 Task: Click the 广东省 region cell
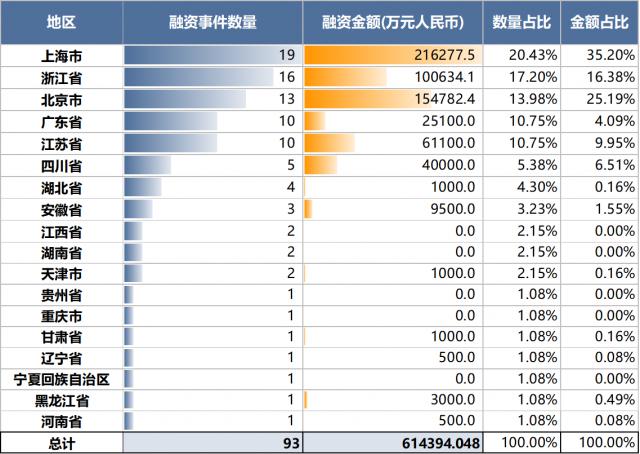(x=61, y=120)
